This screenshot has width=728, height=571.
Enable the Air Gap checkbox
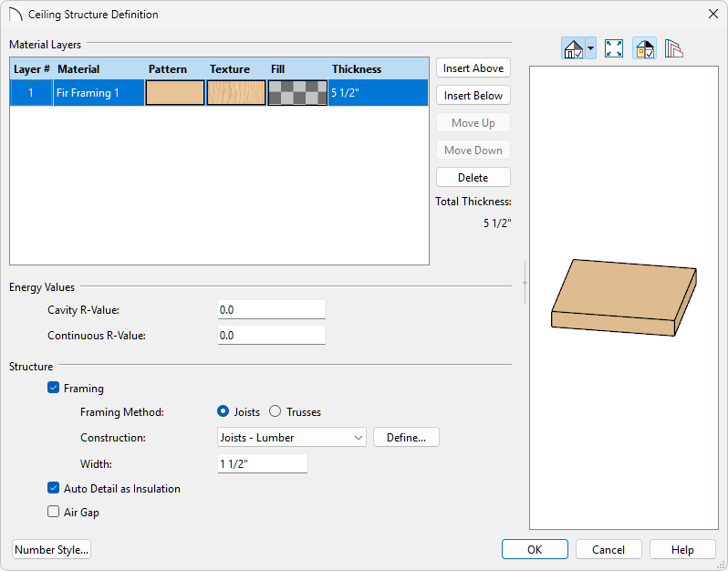pos(54,512)
